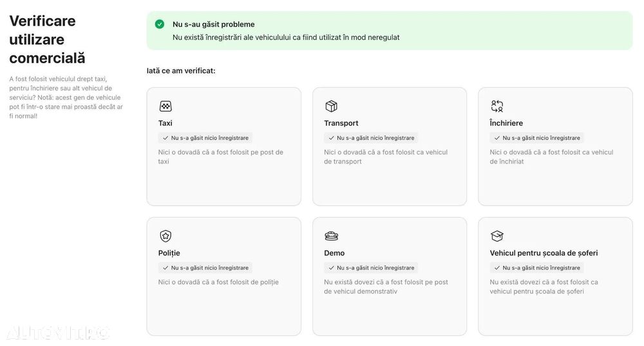Click Taxi's 'Nu s-a găsit nicio înregistrare' badge
Viewport: 644px width, 346px height.
(205, 138)
